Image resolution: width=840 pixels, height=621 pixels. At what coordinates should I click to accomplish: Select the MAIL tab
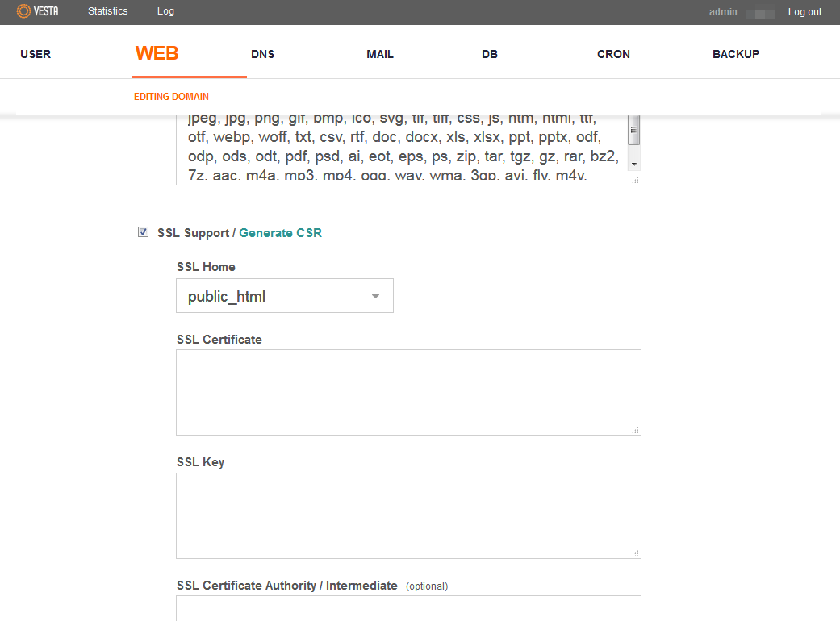[x=380, y=54]
